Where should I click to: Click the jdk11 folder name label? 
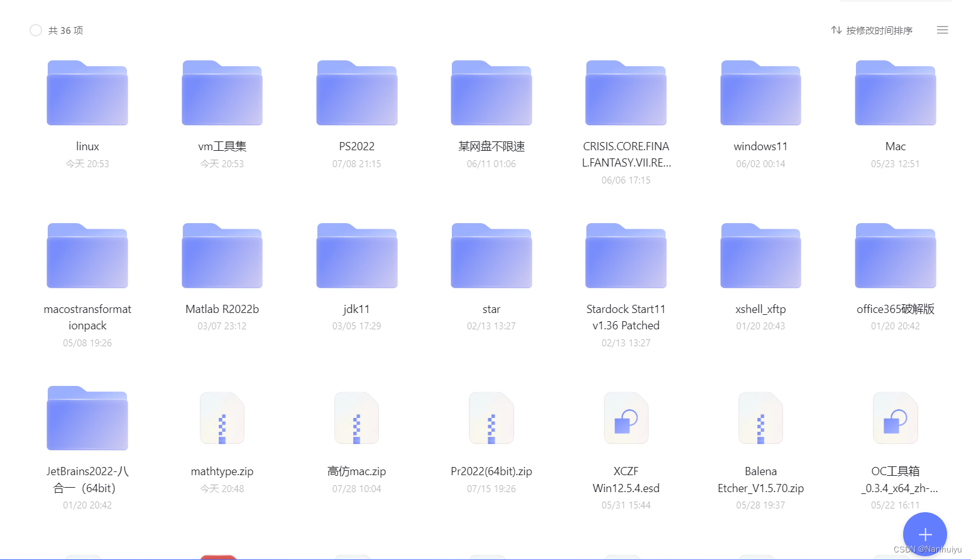[x=357, y=309]
